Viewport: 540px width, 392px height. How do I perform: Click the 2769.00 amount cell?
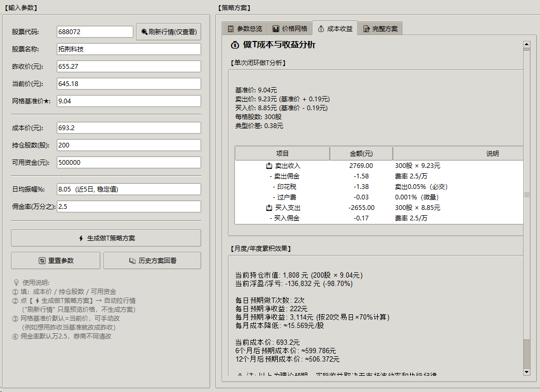[361, 166]
